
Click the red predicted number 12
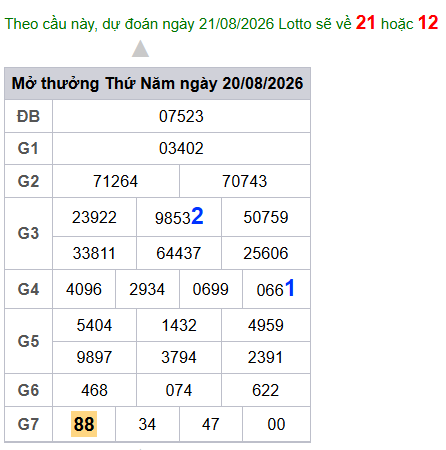coord(428,23)
